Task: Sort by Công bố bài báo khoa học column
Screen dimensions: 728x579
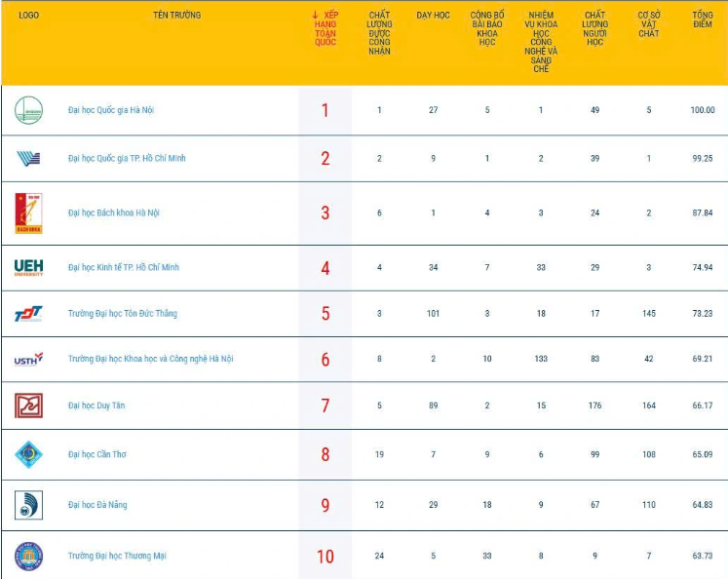Action: click(487, 28)
